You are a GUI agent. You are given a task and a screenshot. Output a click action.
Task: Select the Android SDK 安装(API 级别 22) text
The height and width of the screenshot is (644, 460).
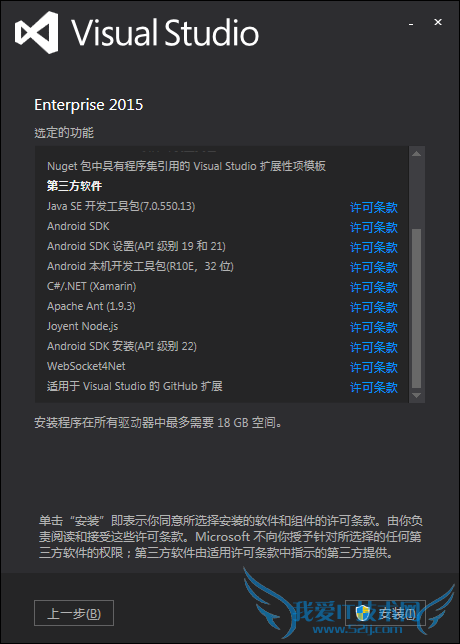tap(122, 347)
